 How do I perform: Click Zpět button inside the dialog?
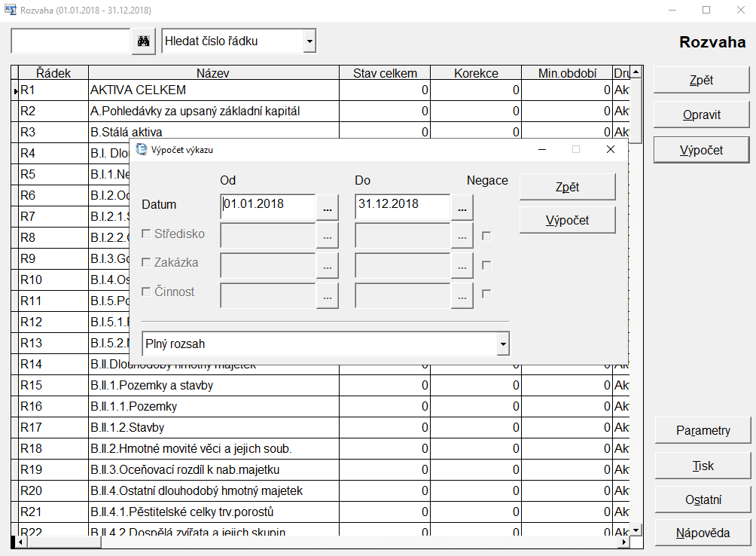pyautogui.click(x=567, y=187)
